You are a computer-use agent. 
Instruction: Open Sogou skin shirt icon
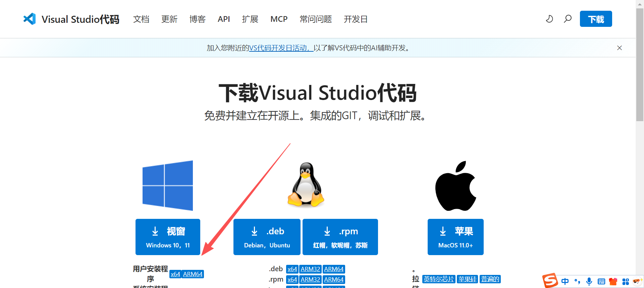coord(613,281)
